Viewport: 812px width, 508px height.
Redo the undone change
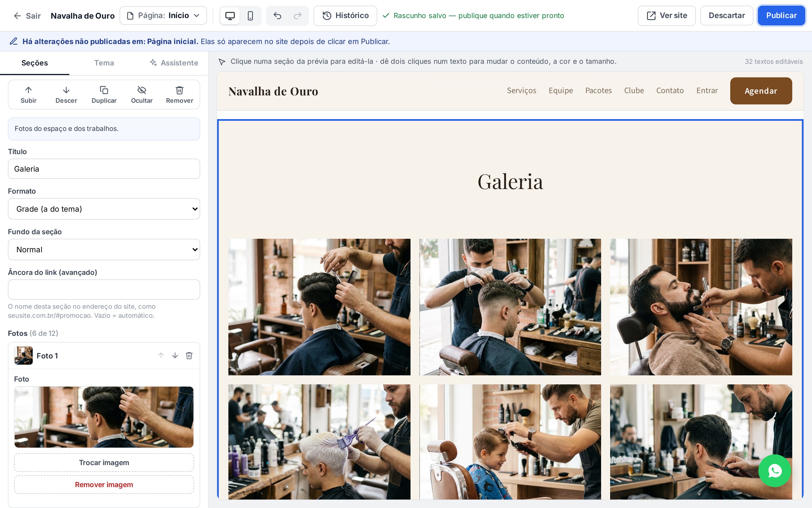(298, 16)
